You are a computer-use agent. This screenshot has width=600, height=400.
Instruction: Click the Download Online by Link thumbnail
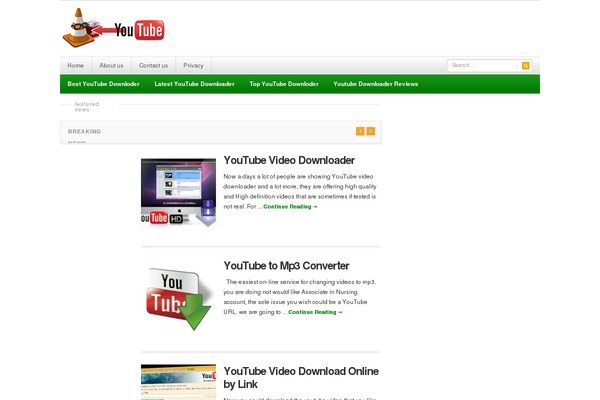coord(178,382)
